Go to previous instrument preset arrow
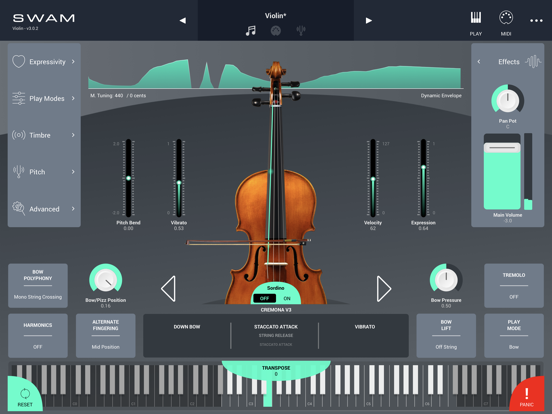 183,20
